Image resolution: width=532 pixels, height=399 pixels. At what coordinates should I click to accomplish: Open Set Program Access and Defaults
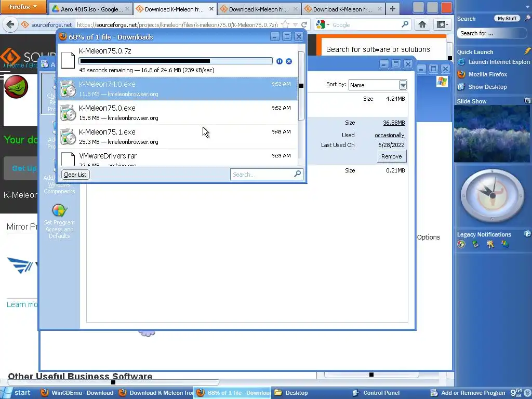tap(59, 221)
